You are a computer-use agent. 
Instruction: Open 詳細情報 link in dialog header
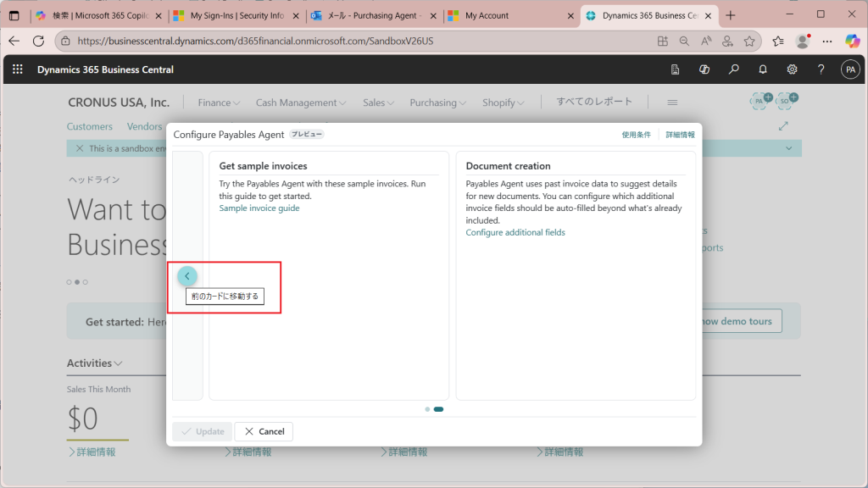coord(680,135)
